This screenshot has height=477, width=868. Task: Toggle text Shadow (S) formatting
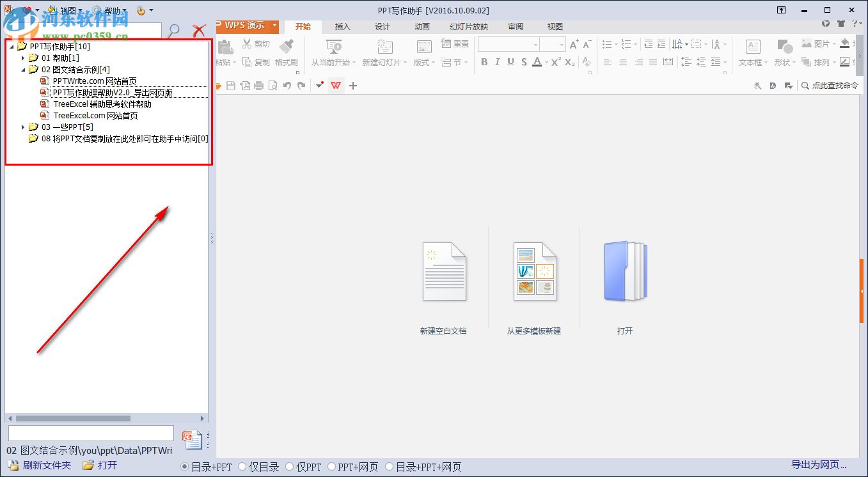click(x=524, y=62)
